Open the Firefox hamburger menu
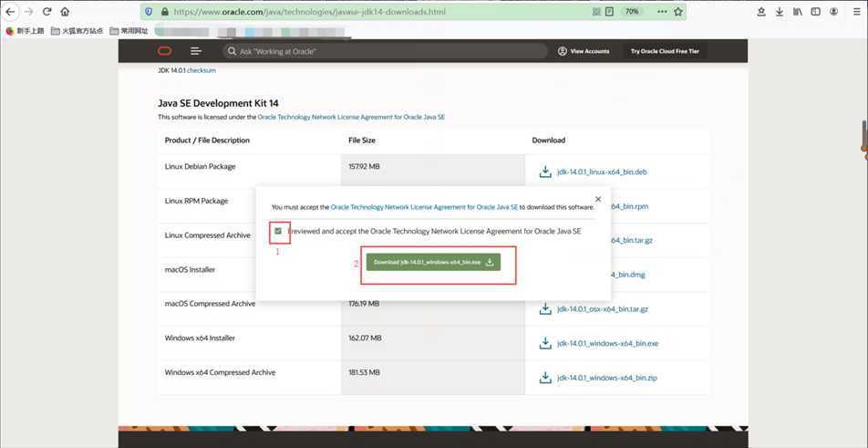 coord(856,12)
